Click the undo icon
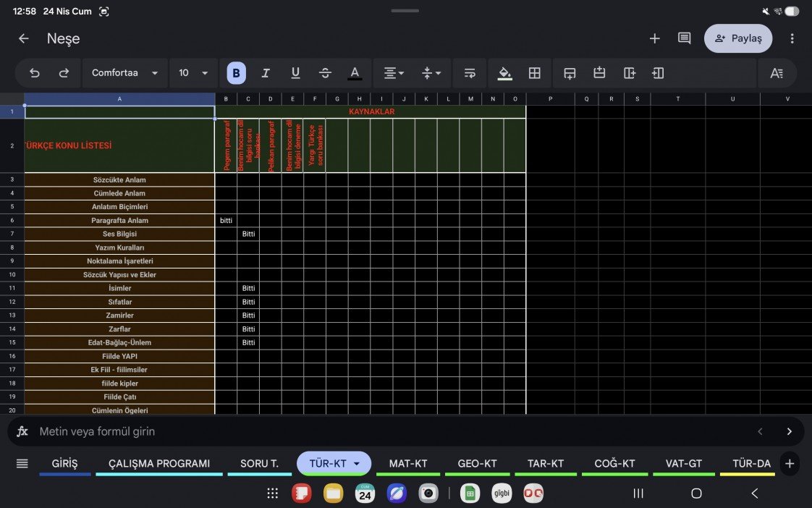The image size is (812, 508). (x=35, y=73)
